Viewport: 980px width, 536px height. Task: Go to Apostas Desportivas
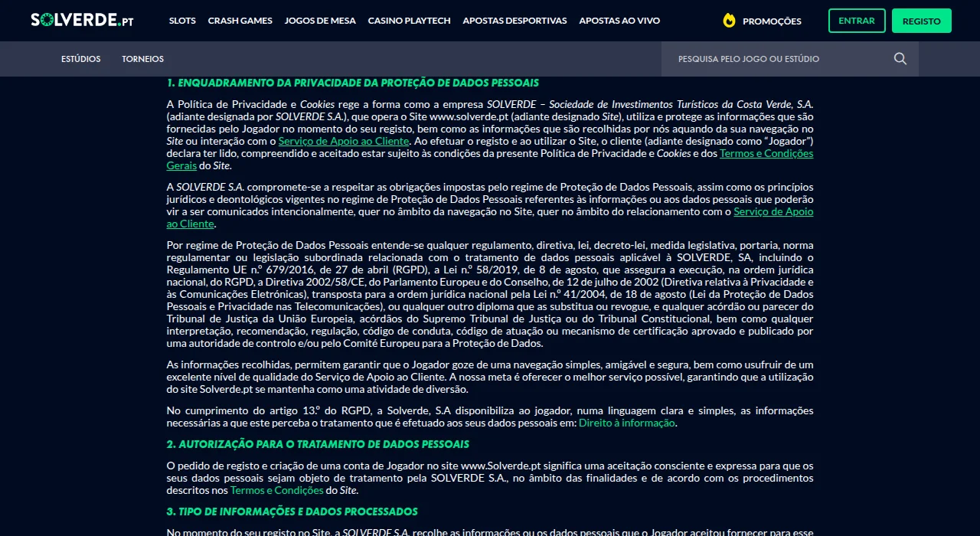pos(515,21)
